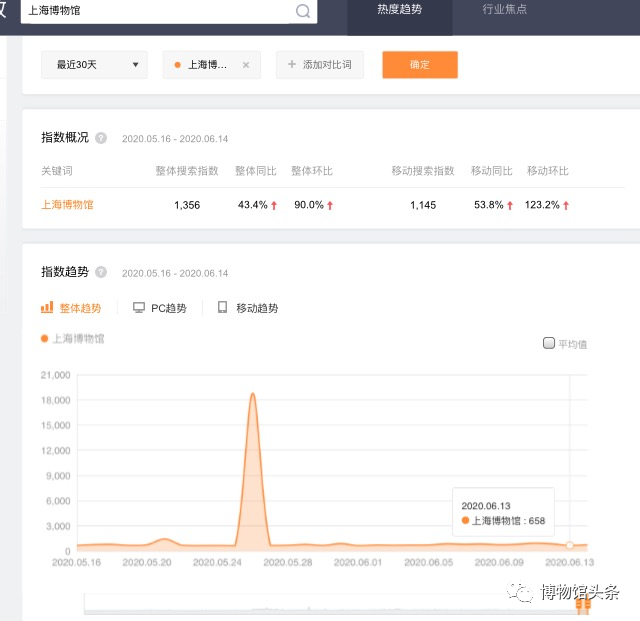Click the 移动搜索指数 column header
The image size is (640, 621).
click(x=423, y=171)
